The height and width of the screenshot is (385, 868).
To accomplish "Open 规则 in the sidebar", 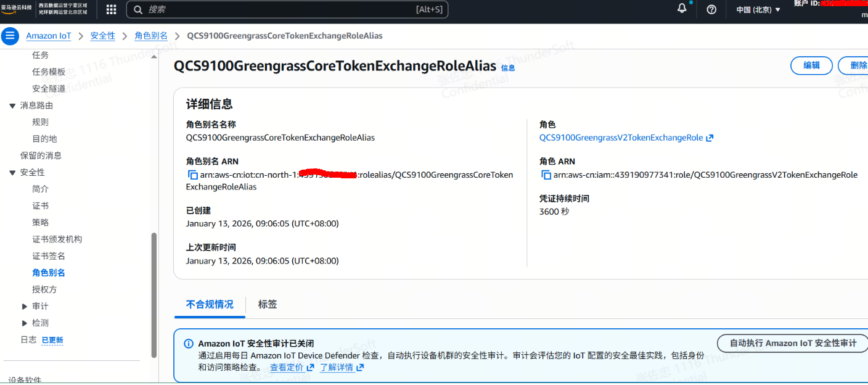I will [40, 122].
